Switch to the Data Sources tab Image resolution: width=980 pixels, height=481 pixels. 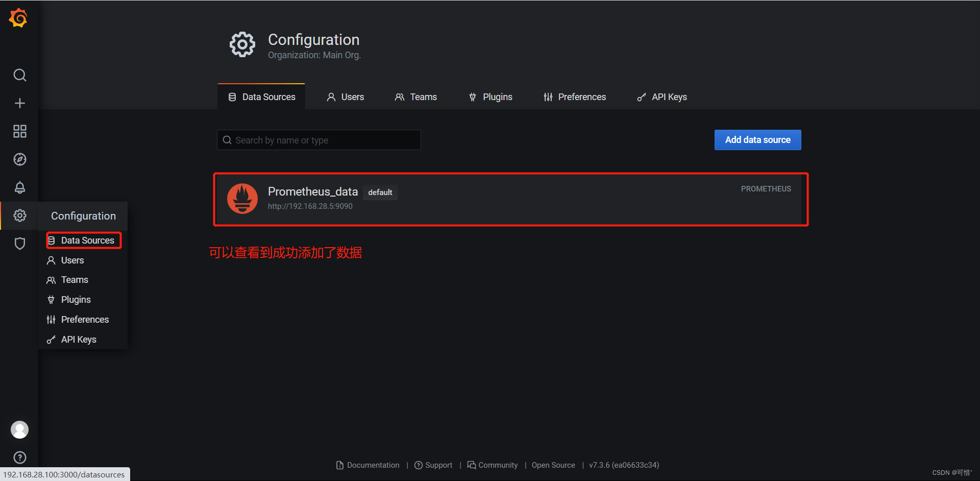(261, 97)
